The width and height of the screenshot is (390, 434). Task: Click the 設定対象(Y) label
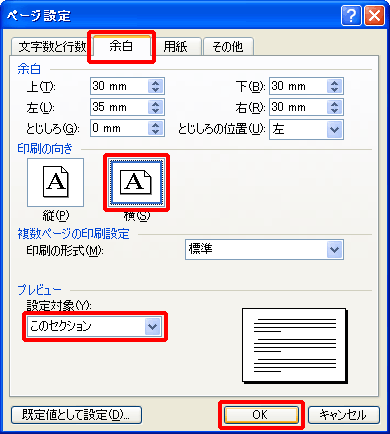59,305
